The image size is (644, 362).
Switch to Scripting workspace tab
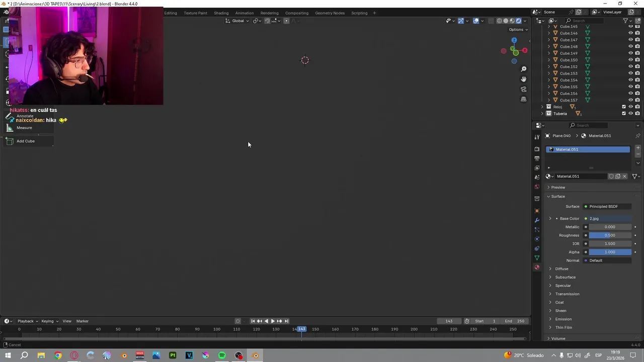click(x=359, y=13)
